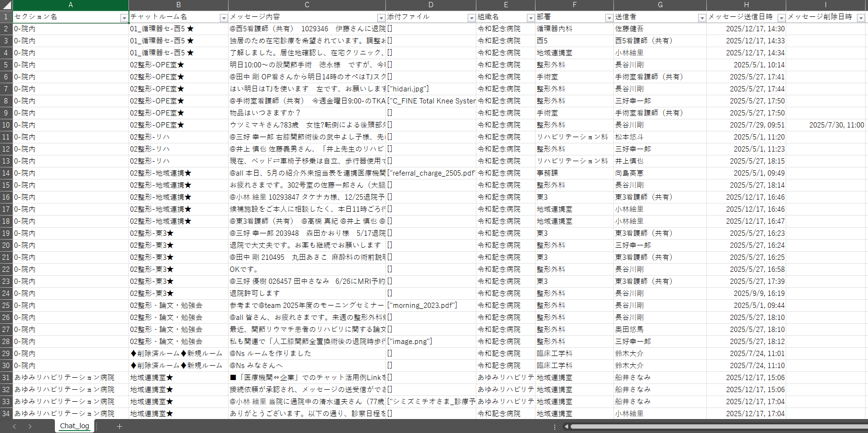Click the vertical ellipsis icon beside the scrollbar
868x433 pixels.
click(x=555, y=427)
